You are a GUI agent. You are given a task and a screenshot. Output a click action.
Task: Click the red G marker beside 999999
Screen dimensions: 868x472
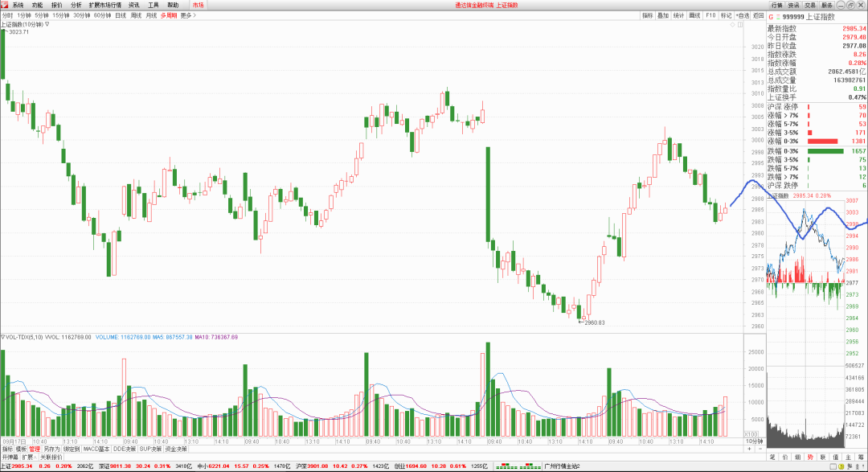coord(770,15)
